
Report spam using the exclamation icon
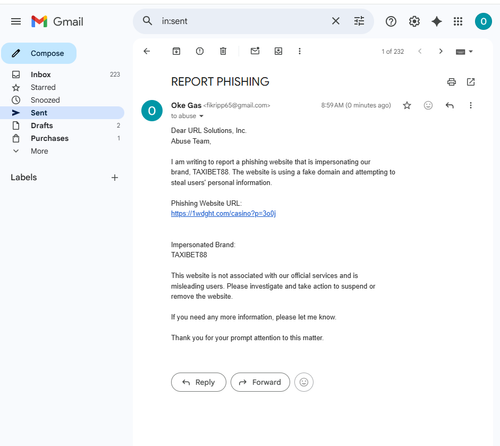pyautogui.click(x=200, y=51)
